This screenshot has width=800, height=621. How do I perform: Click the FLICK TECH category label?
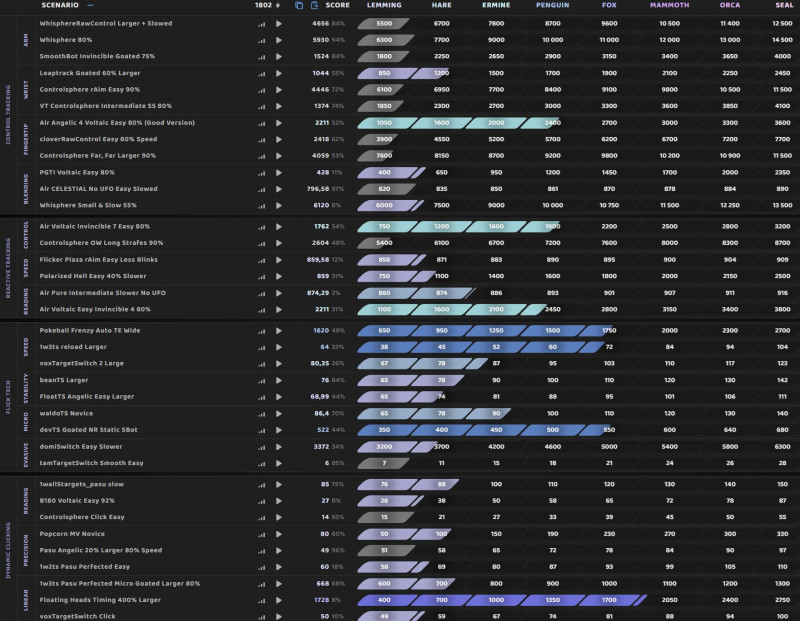(x=8, y=396)
